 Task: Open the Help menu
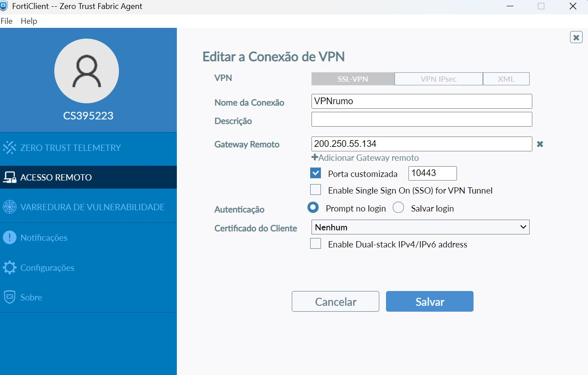tap(29, 21)
